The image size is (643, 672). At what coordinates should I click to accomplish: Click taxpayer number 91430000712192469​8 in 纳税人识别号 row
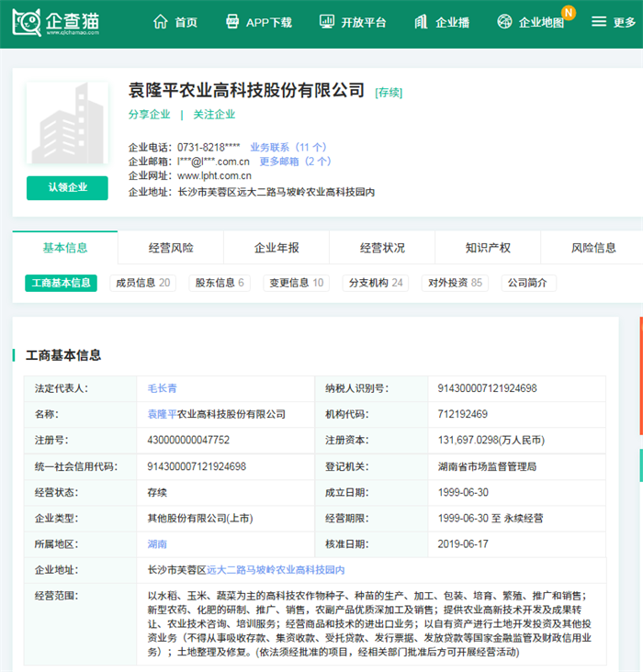tap(487, 388)
